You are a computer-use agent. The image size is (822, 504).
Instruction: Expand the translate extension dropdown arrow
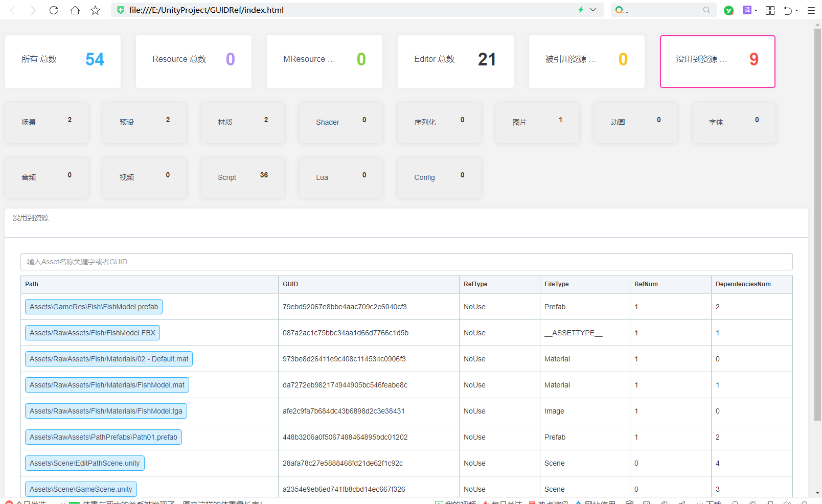tap(756, 11)
